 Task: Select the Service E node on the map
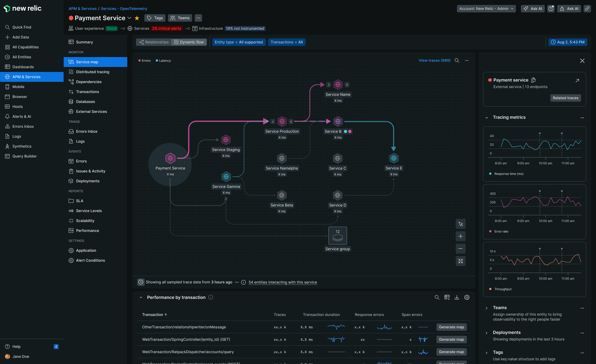click(394, 158)
